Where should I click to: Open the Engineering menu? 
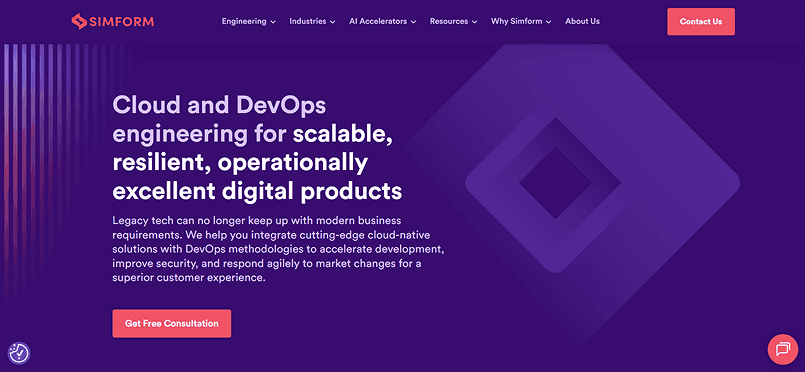248,22
